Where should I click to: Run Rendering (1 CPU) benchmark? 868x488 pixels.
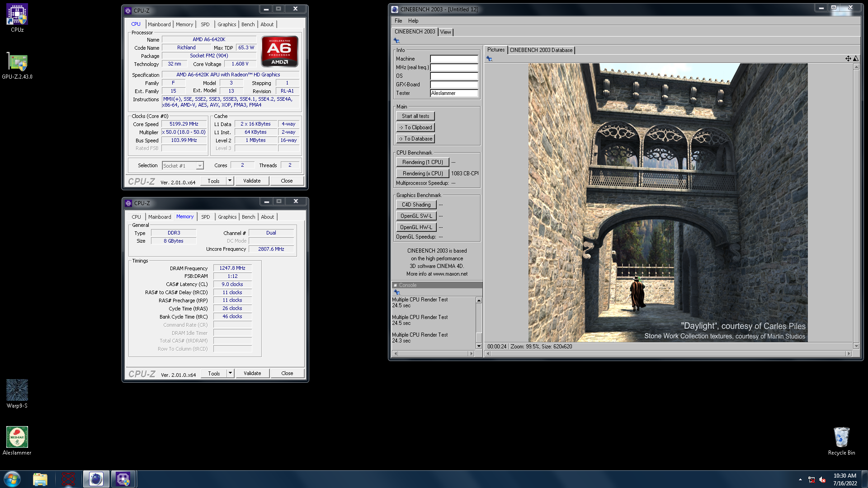click(x=422, y=162)
